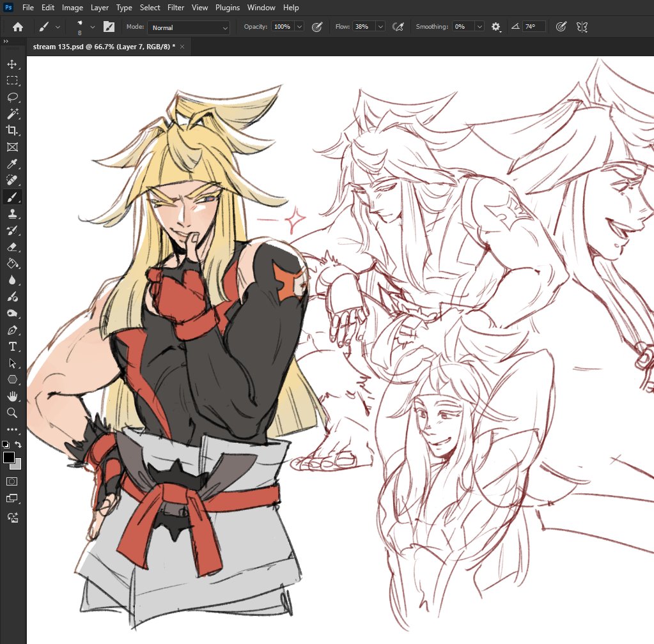Open the Plugins menu
Viewport: 654px width, 644px height.
click(x=228, y=8)
